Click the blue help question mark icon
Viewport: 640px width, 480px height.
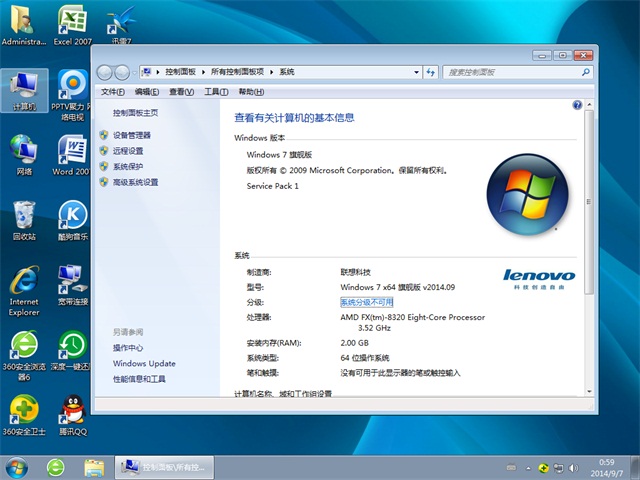(577, 104)
